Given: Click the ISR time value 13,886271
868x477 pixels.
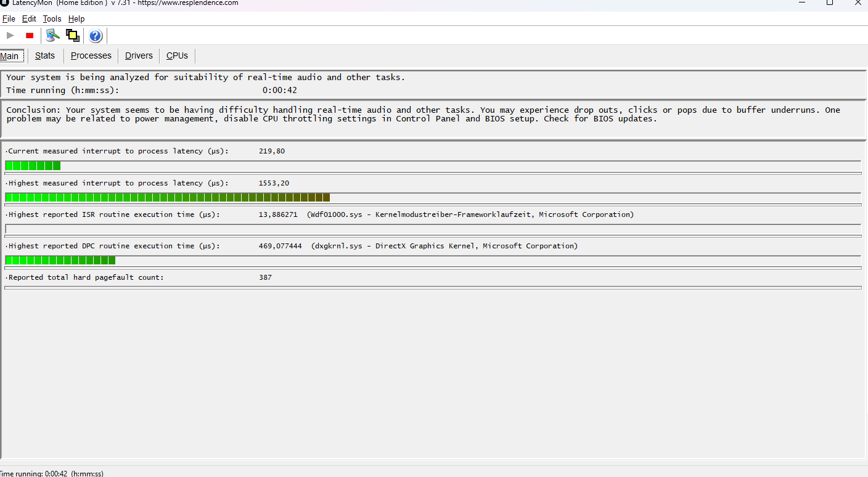Looking at the screenshot, I should [x=278, y=214].
